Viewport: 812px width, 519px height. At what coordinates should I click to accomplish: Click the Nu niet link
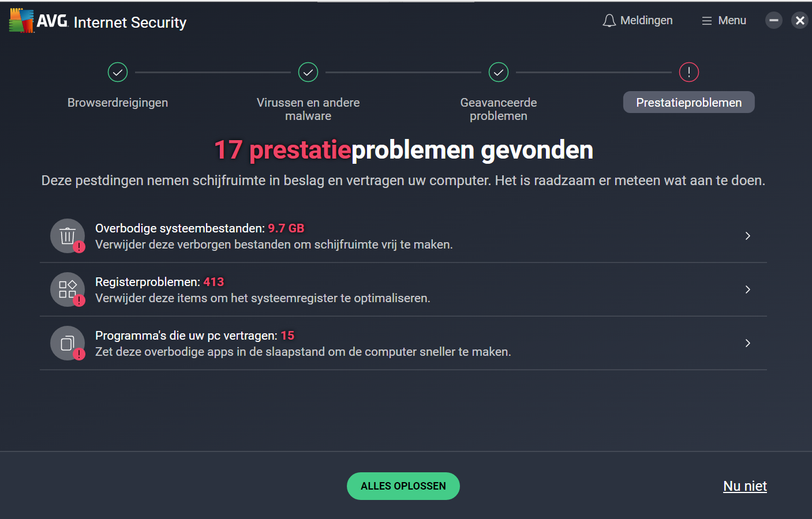744,486
